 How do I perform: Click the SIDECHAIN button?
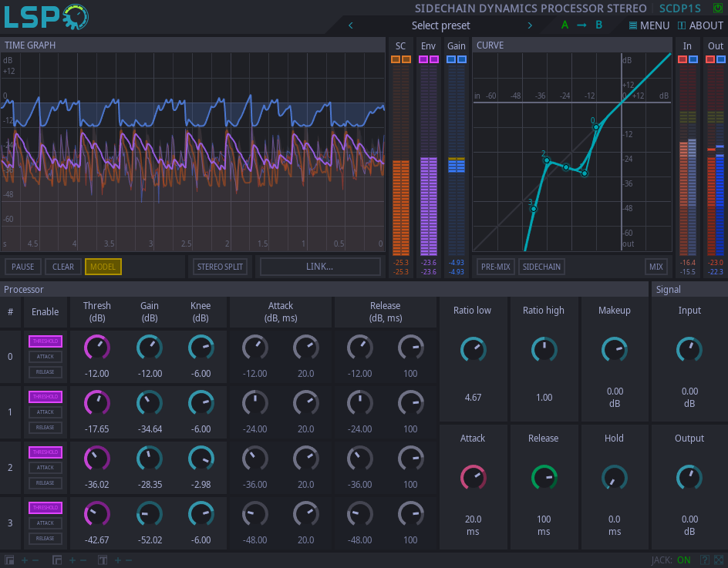(541, 267)
